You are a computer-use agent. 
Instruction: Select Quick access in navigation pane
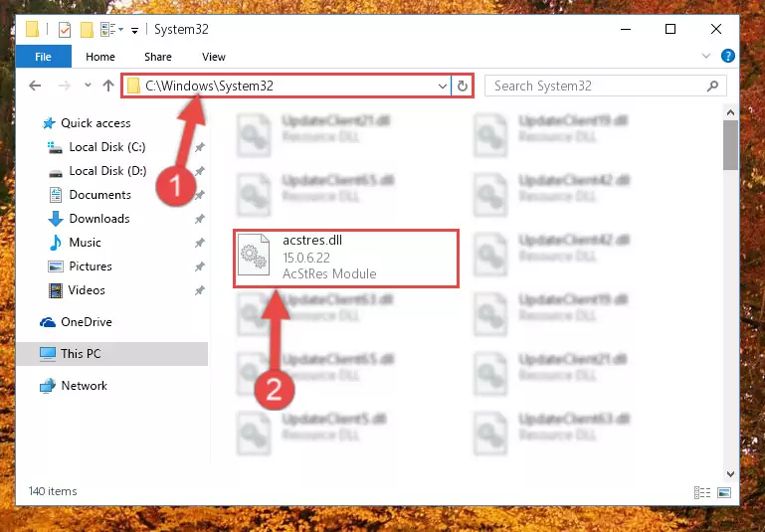point(96,123)
